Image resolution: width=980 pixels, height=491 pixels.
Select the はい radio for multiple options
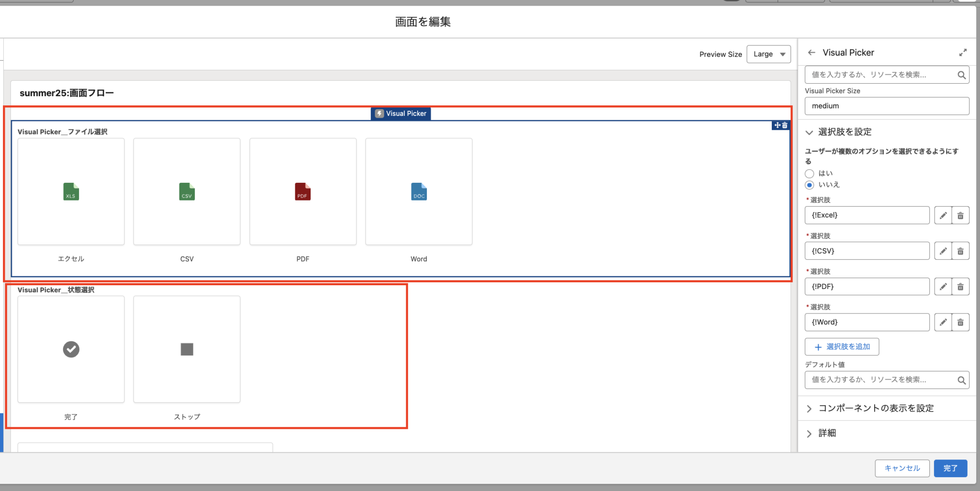810,173
